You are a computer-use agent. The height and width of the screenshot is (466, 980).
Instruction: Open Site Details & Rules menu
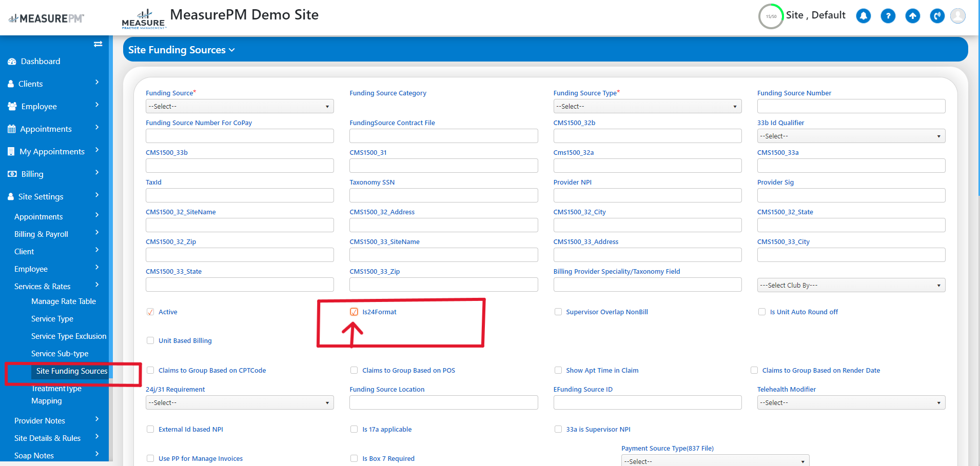(47, 438)
